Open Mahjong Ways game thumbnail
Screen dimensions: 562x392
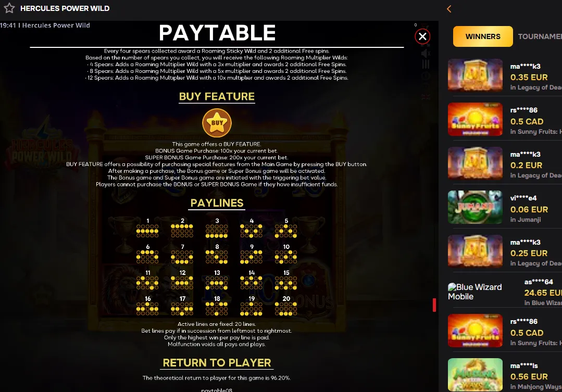pyautogui.click(x=475, y=374)
